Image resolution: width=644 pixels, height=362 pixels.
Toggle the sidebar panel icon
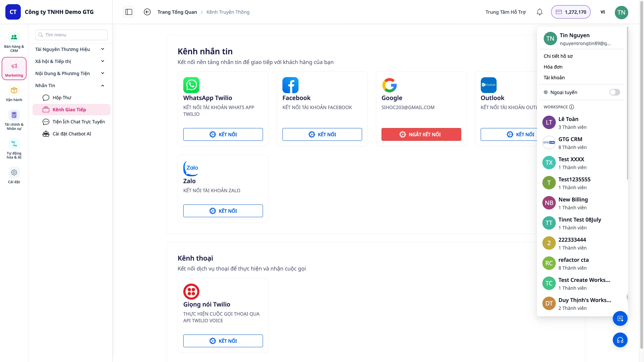coord(129,12)
